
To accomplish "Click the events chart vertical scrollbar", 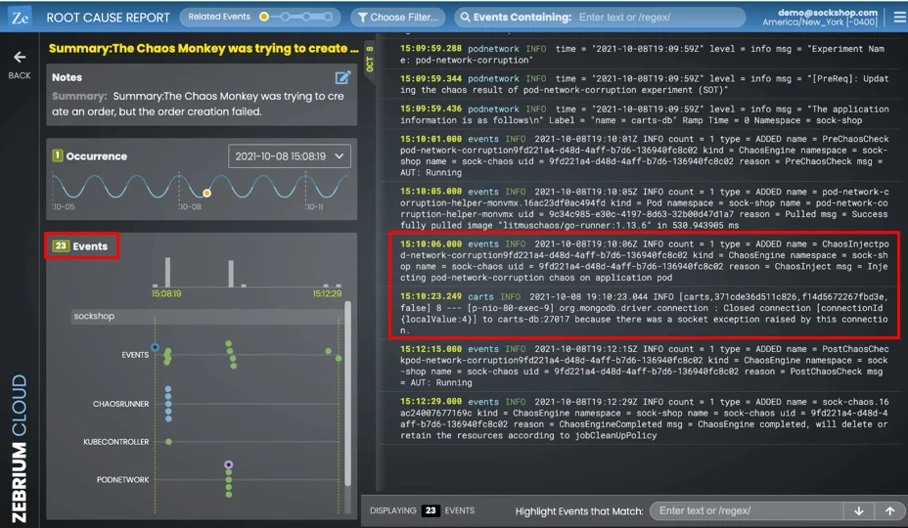I will [347, 394].
